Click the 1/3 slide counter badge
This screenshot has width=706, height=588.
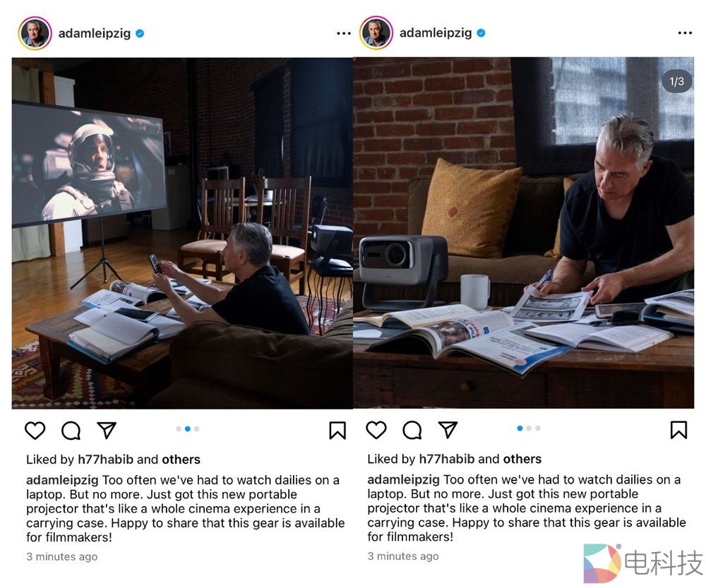coord(676,81)
